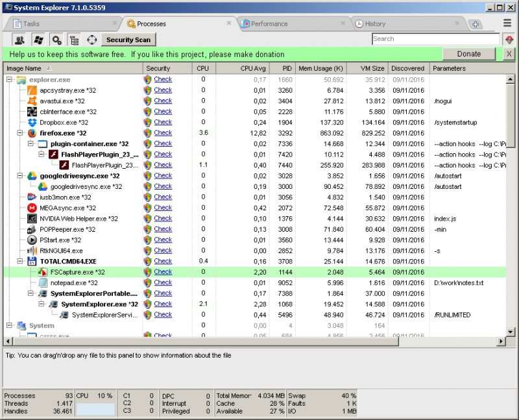Click the TOTALCMD64.EXE floppy disk icon

click(x=32, y=262)
